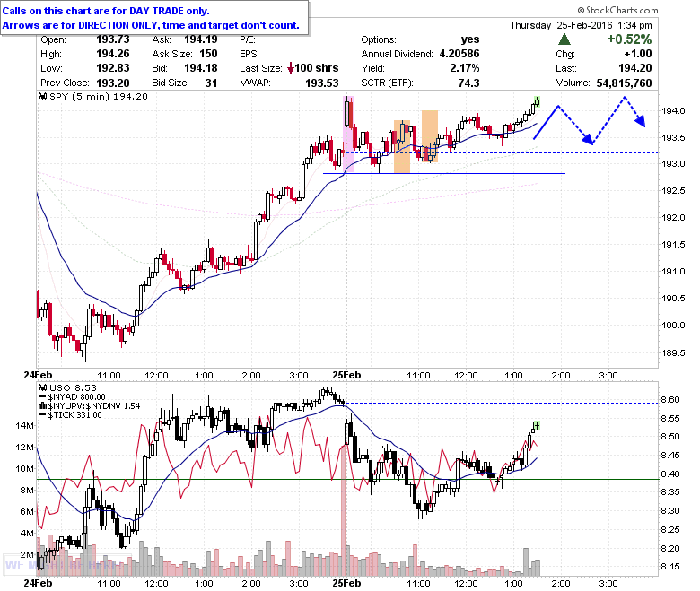The image size is (700, 591).
Task: Click the candlestick icon next to USO legend
Action: 43,387
